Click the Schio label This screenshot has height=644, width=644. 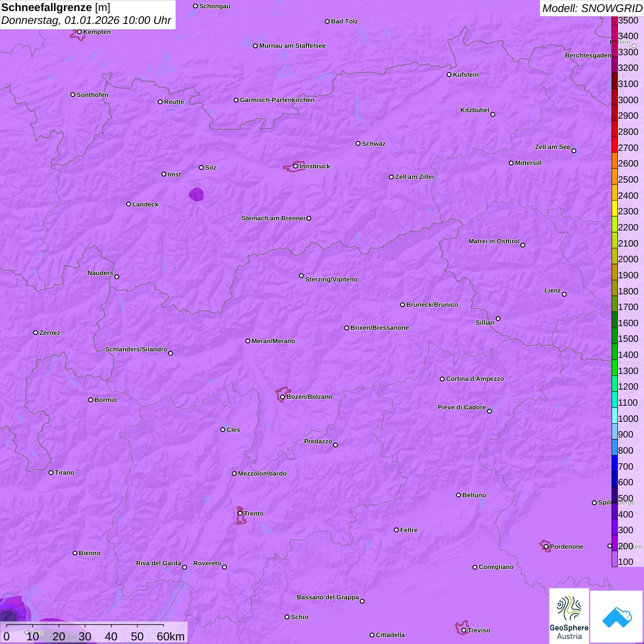click(x=299, y=617)
